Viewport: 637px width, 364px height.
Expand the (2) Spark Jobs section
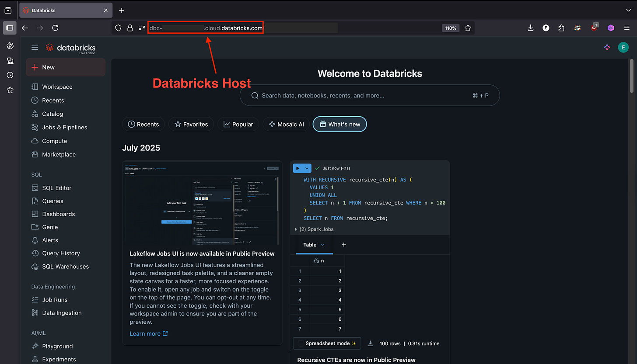pos(315,229)
